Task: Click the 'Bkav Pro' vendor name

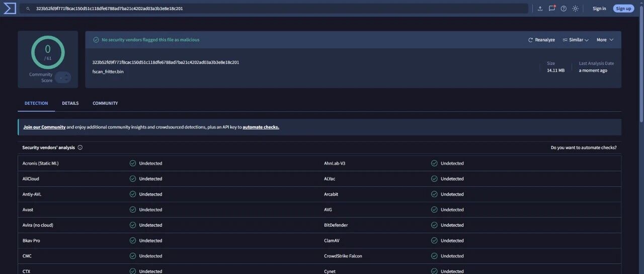Action: [31, 240]
